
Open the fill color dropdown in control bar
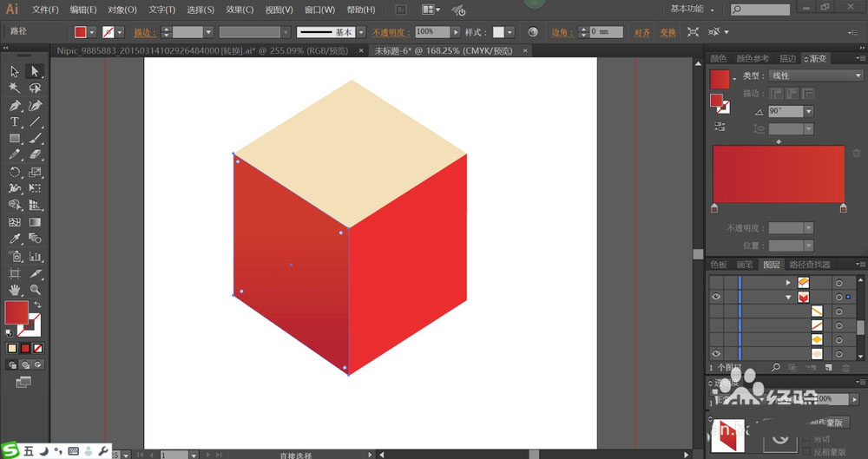pyautogui.click(x=92, y=32)
